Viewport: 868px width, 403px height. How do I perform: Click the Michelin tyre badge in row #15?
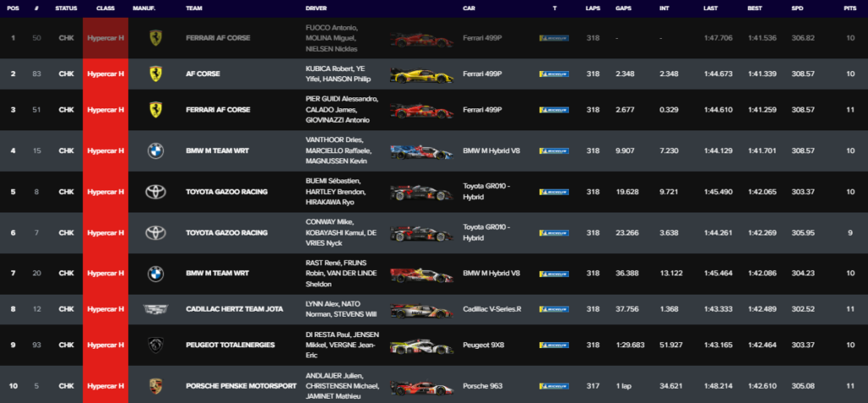[554, 151]
